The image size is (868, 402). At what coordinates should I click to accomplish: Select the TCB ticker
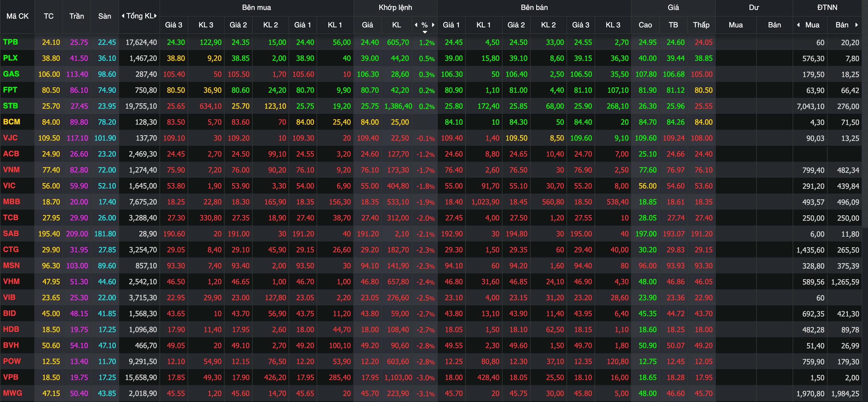(x=11, y=217)
